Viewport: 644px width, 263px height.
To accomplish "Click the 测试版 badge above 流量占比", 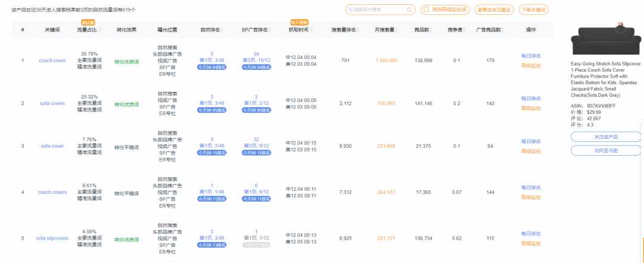I will 88,23.
